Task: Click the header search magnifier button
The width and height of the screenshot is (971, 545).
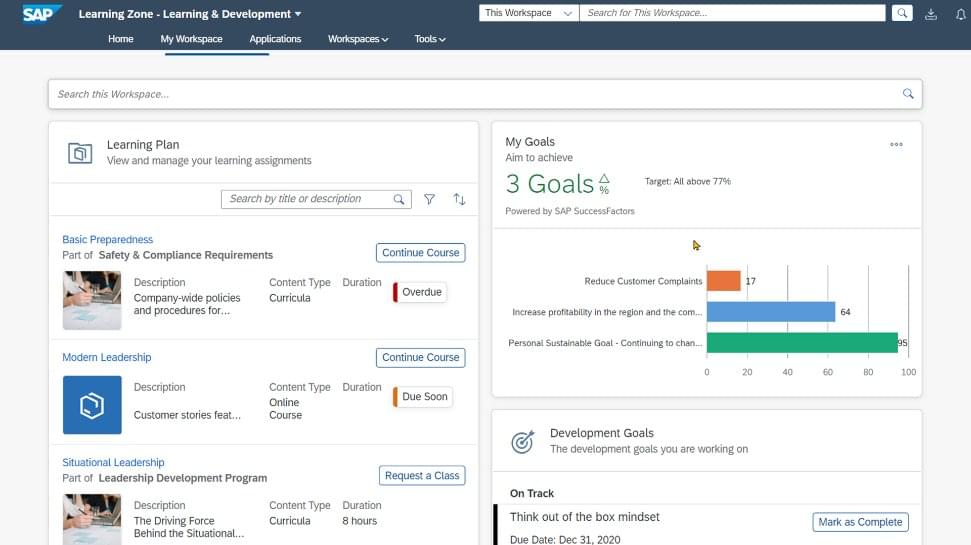Action: pyautogui.click(x=902, y=13)
